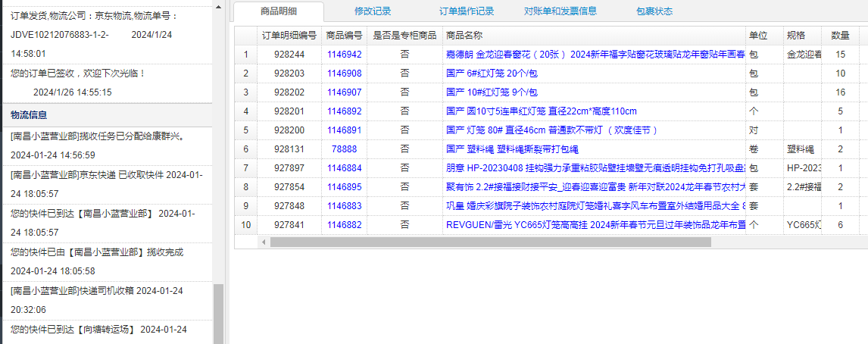Image resolution: width=868 pixels, height=344 pixels.
Task: Open product number link 78888
Action: click(345, 149)
